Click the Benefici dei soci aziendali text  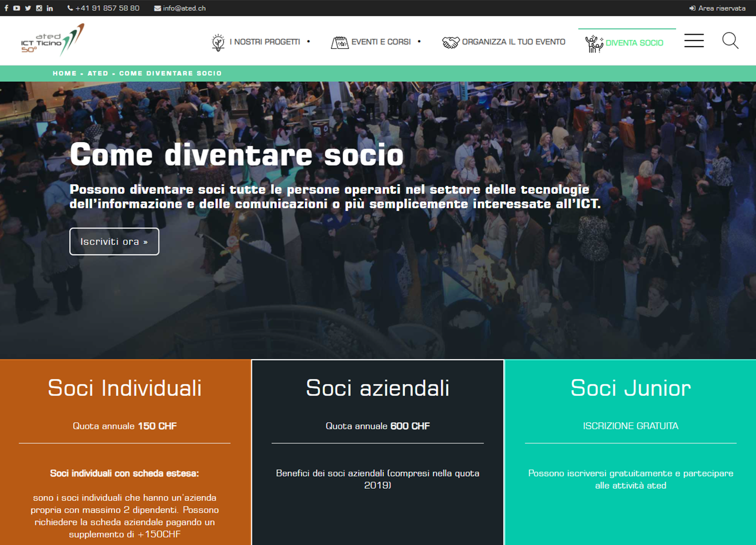pos(378,479)
